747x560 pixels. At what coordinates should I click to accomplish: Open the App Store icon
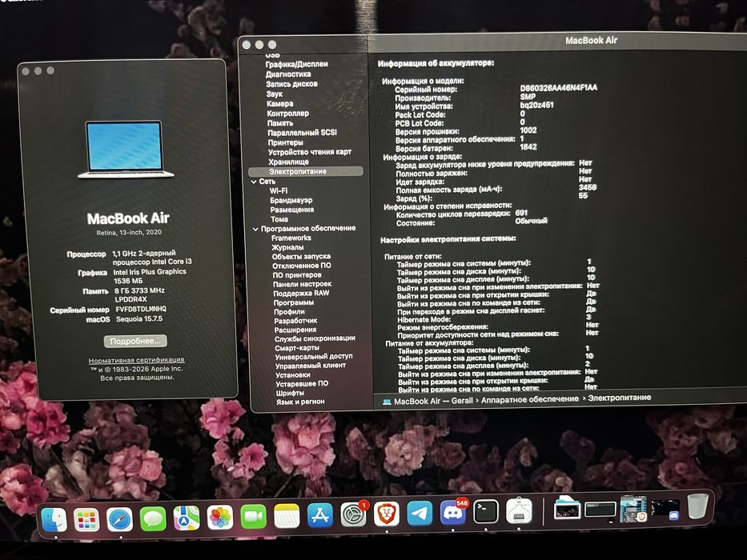pos(320,515)
